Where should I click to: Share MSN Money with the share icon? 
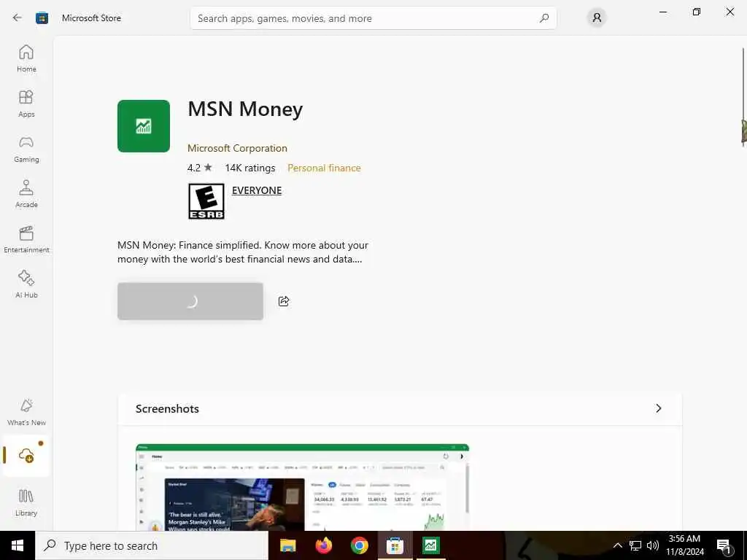coord(284,301)
